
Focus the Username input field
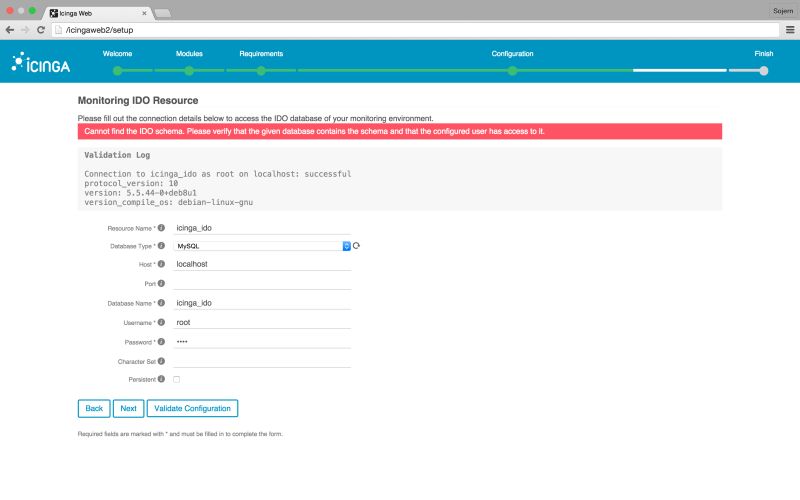point(262,322)
